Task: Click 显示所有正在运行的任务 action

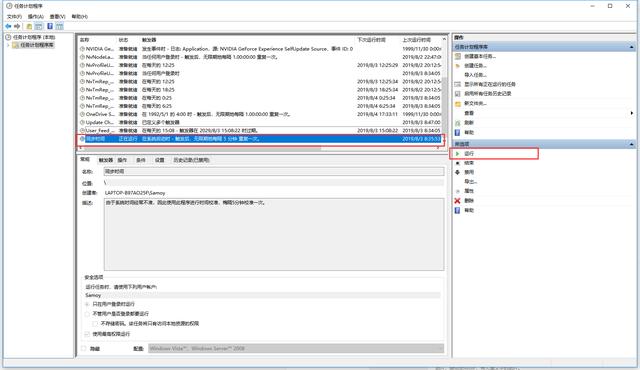Action: coord(489,84)
